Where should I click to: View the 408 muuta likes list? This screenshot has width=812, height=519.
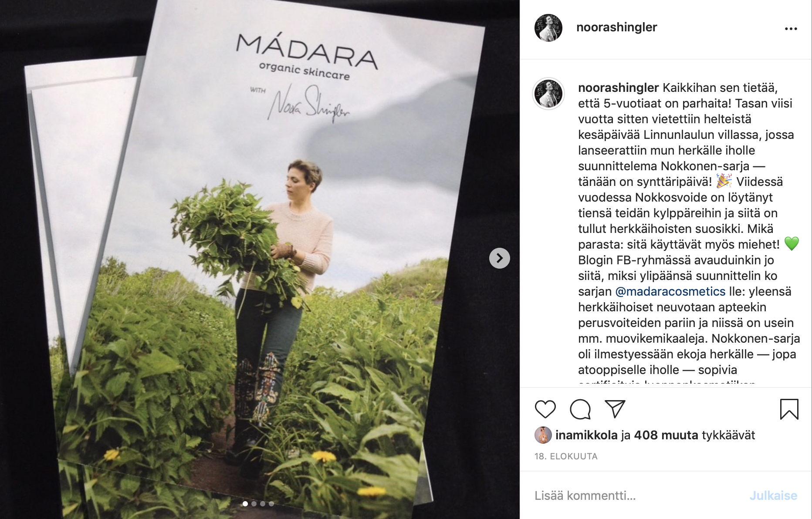[666, 435]
